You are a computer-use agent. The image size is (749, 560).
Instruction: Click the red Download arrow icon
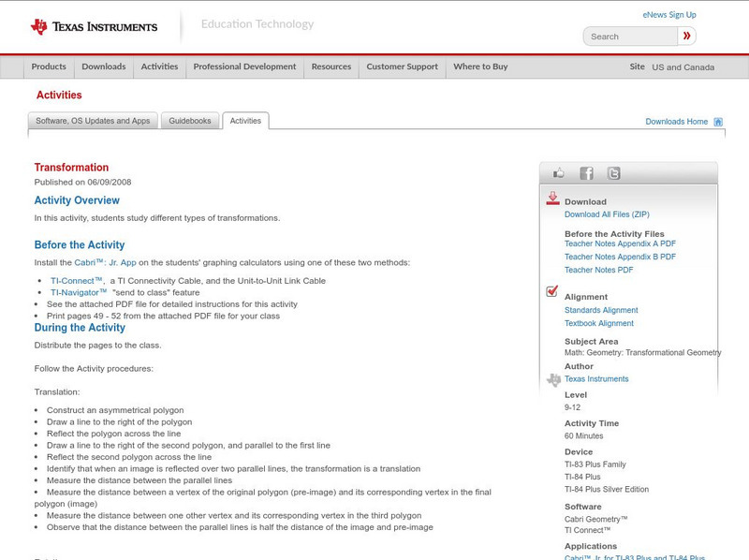pos(552,199)
